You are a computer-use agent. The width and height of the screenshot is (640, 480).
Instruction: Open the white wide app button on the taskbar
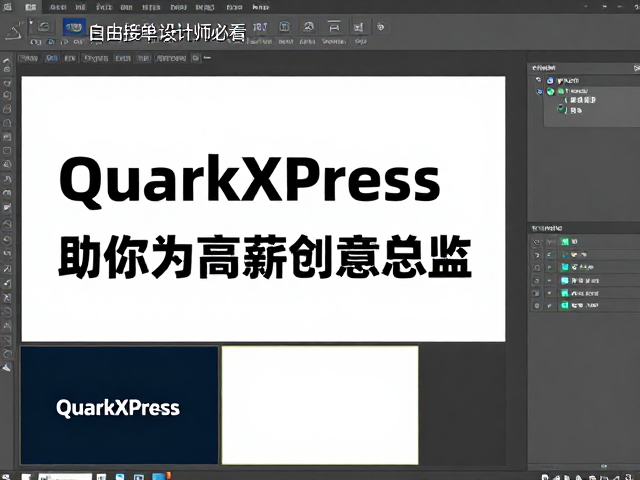65,477
